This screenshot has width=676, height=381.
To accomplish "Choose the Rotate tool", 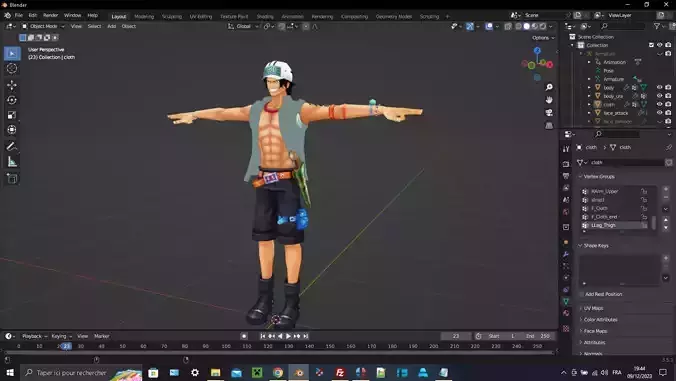I will click(12, 100).
